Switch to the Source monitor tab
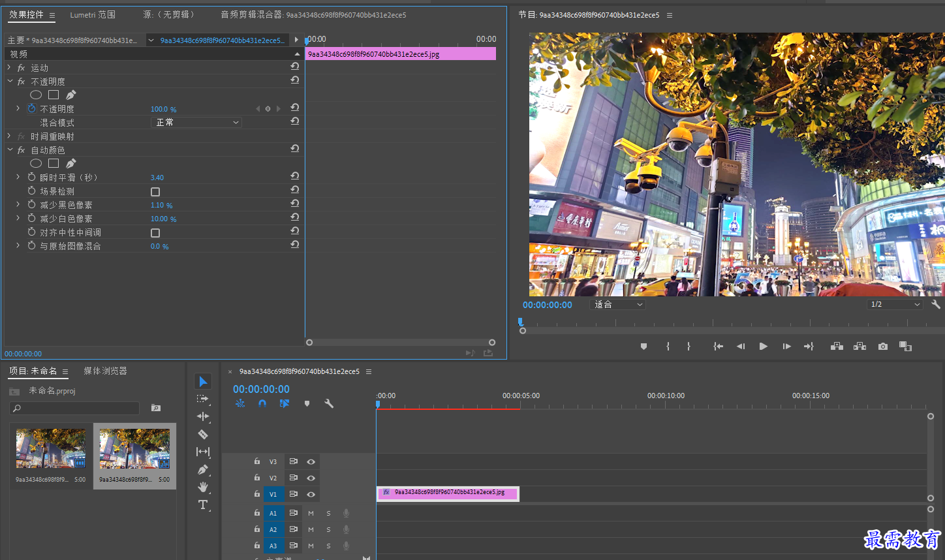 pos(168,14)
